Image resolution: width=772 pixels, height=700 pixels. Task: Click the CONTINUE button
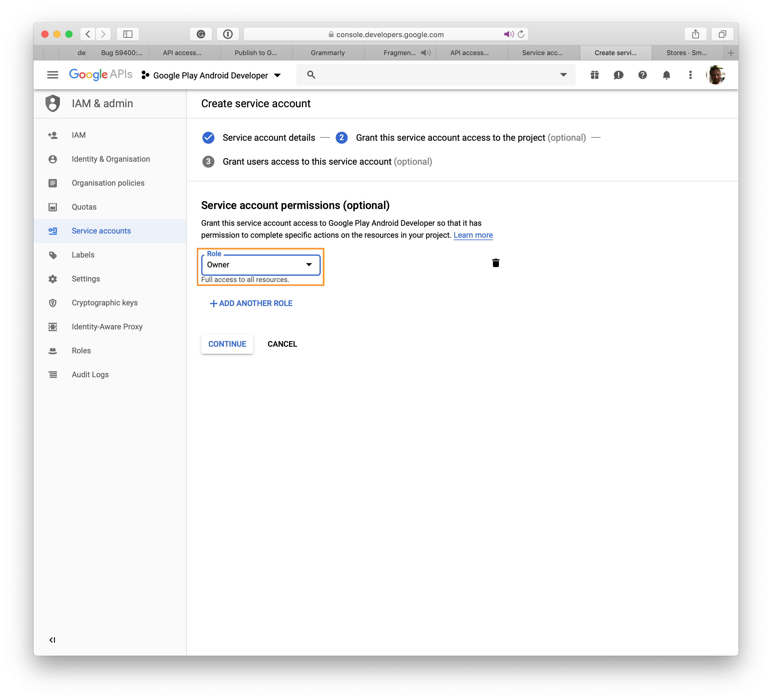[227, 344]
